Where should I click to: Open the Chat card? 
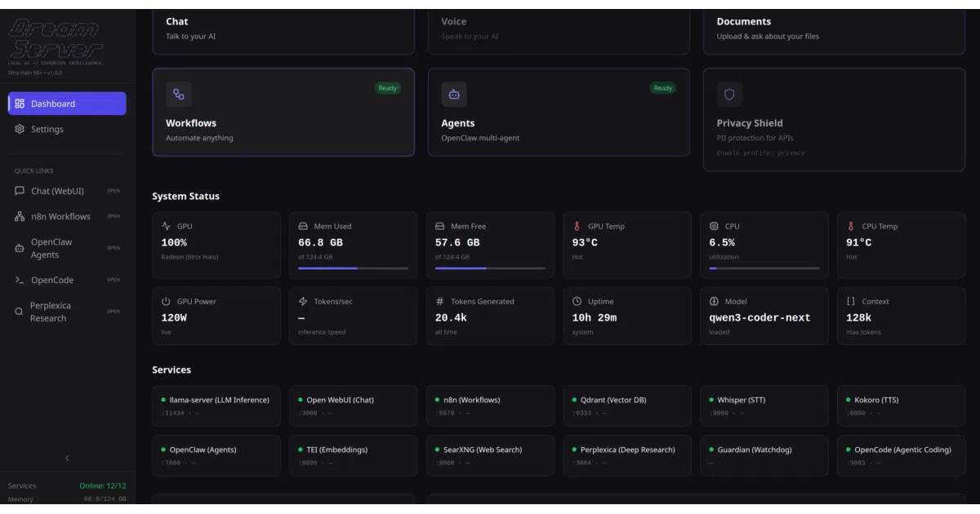(x=283, y=31)
